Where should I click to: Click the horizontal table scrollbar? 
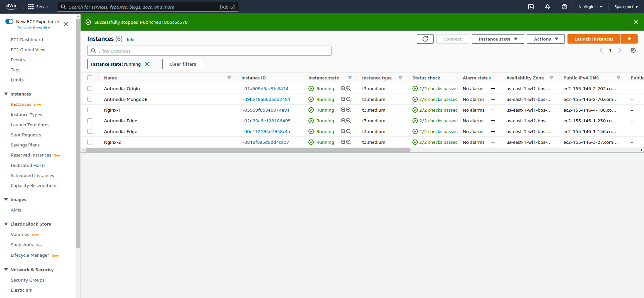[248, 150]
